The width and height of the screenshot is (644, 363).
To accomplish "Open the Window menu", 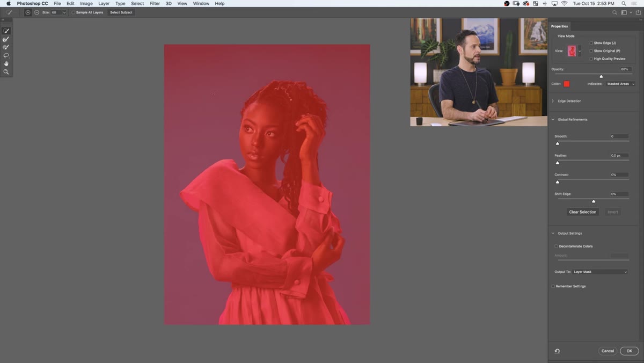I will point(201,3).
